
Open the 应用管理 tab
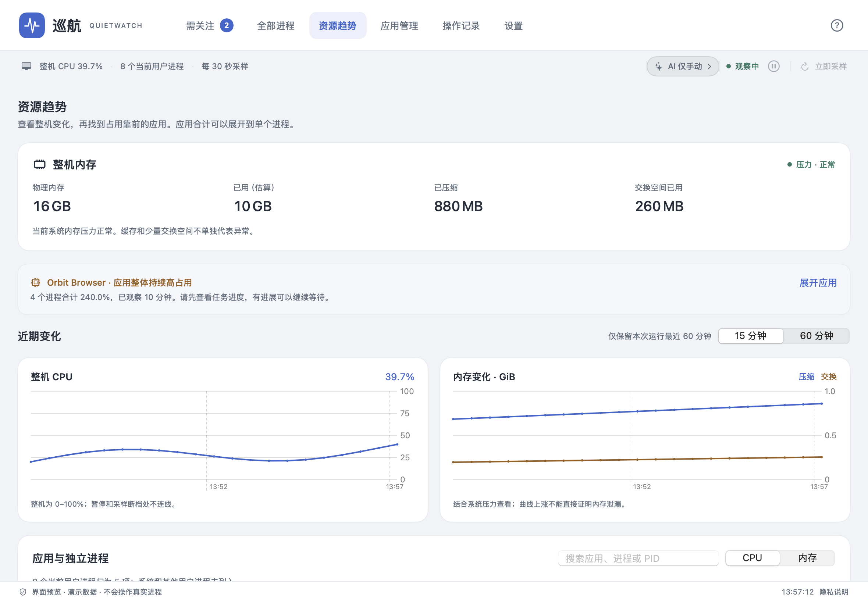399,25
